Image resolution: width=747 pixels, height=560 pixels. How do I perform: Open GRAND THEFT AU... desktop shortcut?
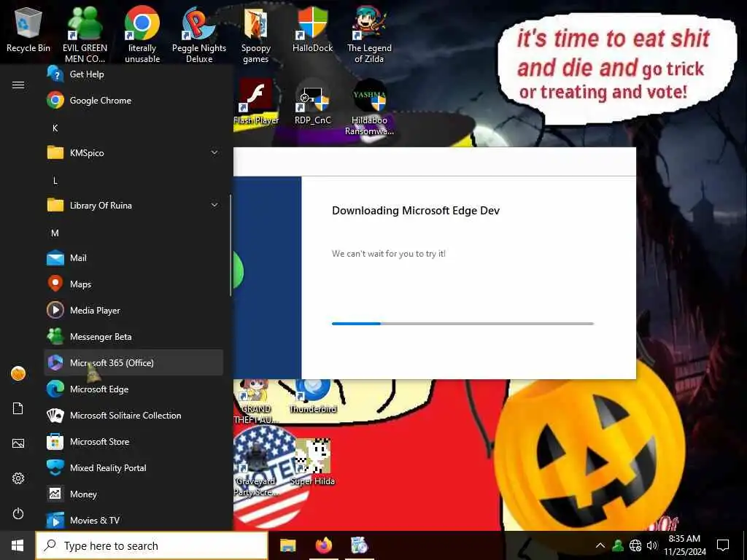click(256, 402)
